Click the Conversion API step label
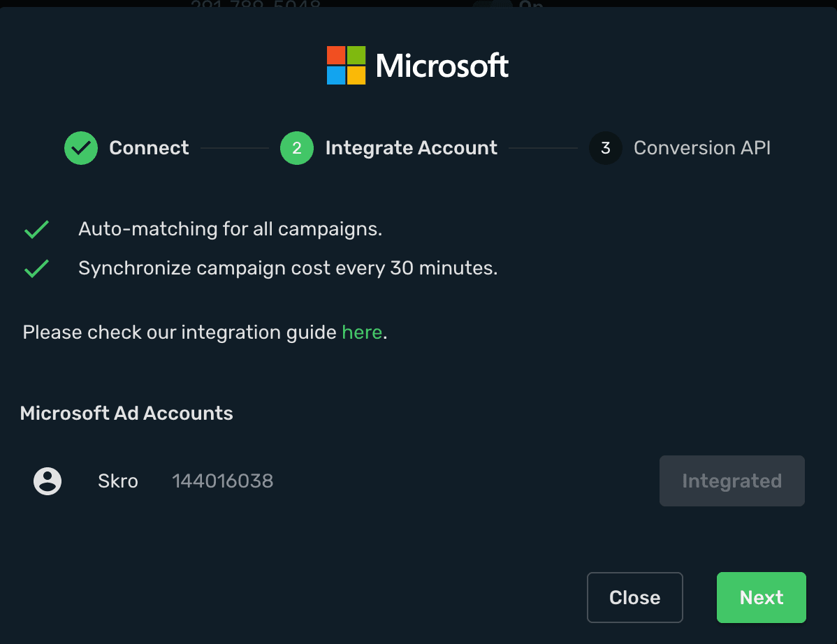 (702, 148)
